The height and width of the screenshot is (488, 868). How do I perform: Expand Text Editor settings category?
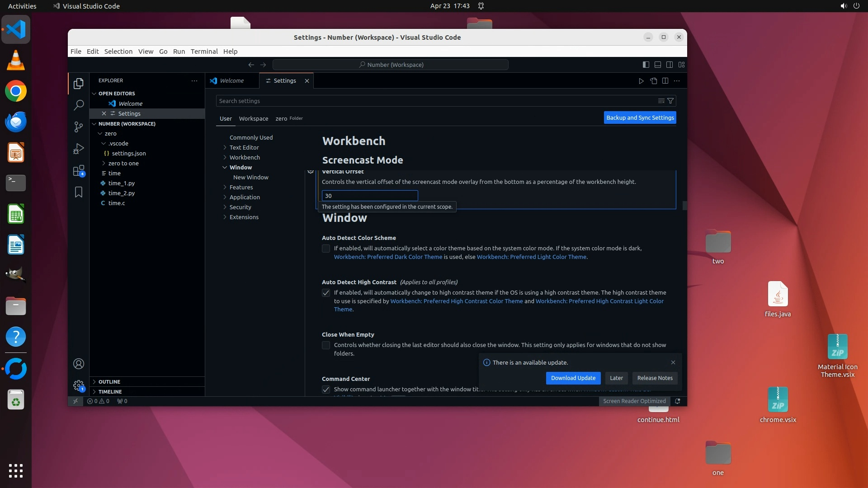[x=244, y=147]
